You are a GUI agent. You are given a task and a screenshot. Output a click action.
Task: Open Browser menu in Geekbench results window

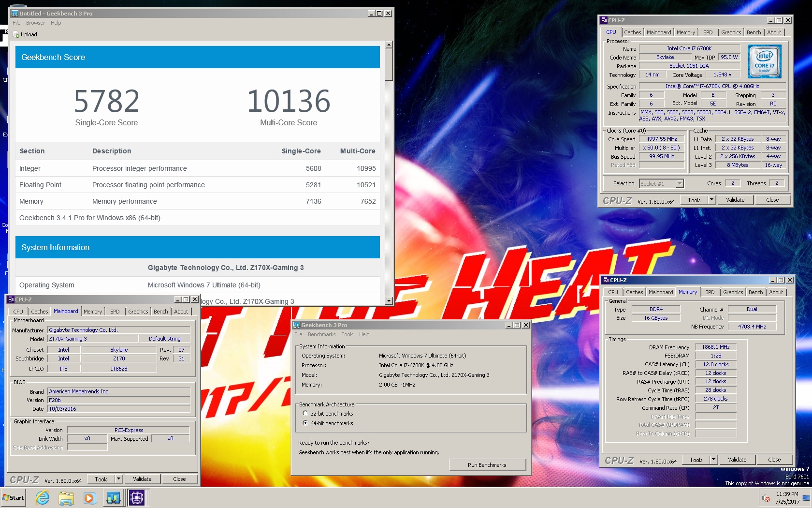tap(35, 23)
